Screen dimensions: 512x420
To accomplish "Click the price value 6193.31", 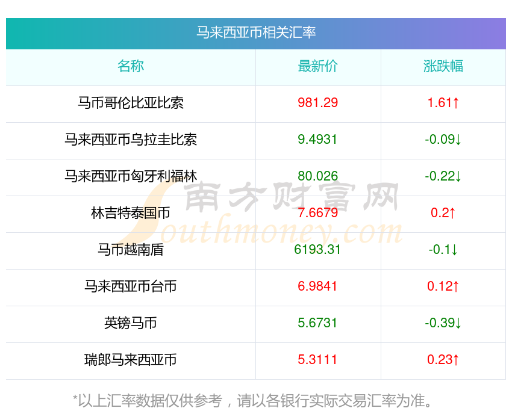I will coord(317,250).
